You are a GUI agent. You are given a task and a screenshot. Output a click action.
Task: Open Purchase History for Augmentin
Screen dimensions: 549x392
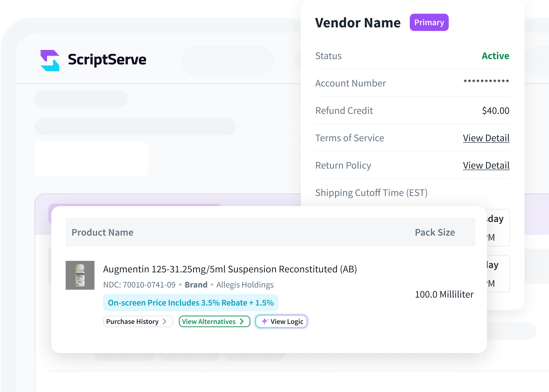(138, 321)
